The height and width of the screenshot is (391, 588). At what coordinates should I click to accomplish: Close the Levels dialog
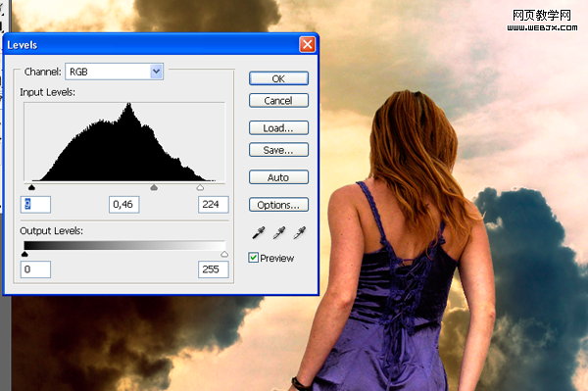click(x=307, y=45)
